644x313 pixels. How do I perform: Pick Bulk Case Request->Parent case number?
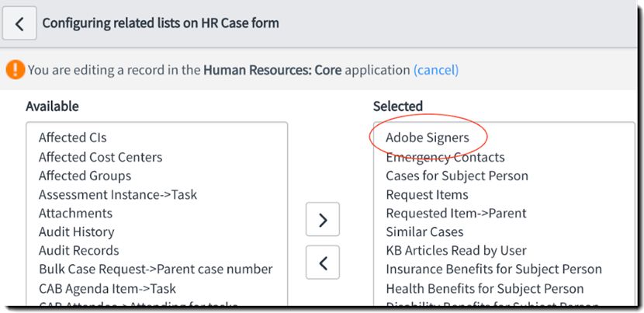[x=156, y=269]
